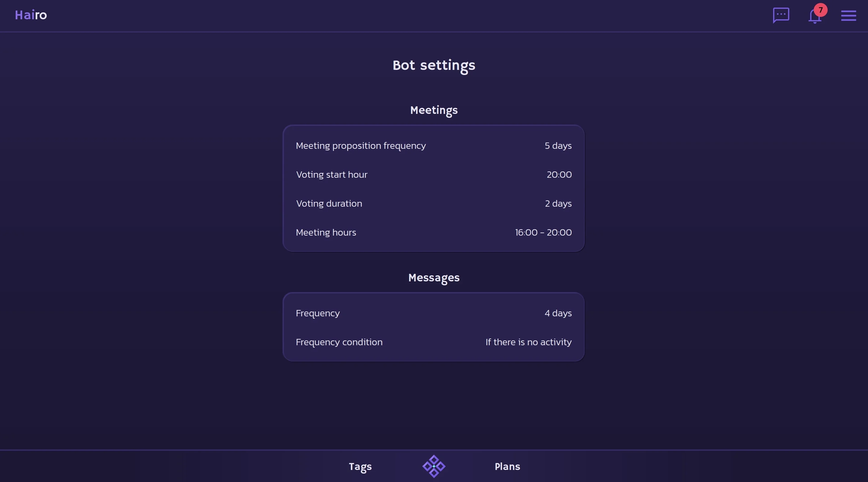The height and width of the screenshot is (482, 868).
Task: Click the Frequency condition row label
Action: click(339, 342)
